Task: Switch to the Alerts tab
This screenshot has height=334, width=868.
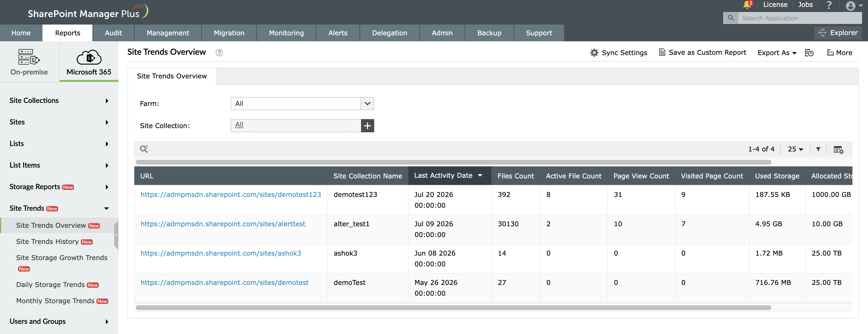Action: (x=338, y=33)
